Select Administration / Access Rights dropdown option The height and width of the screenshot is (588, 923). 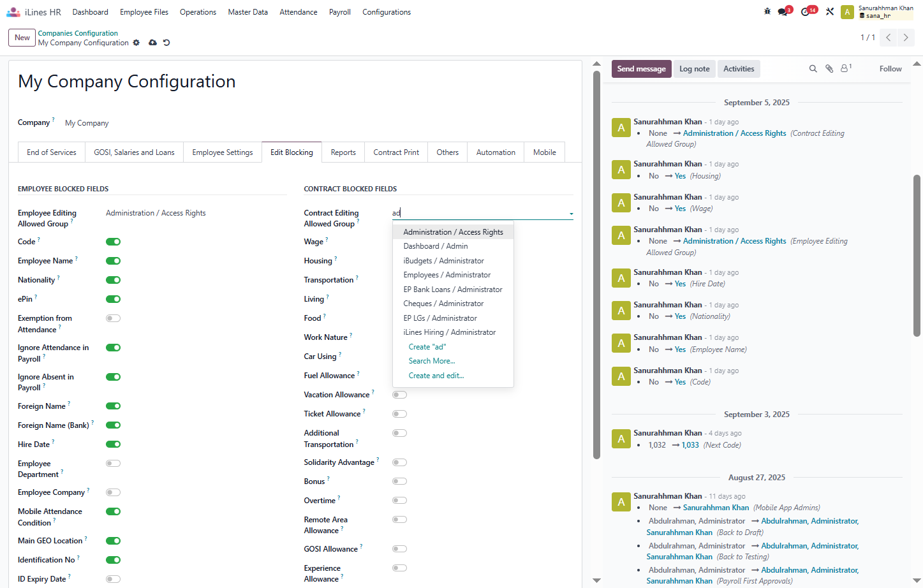pos(453,232)
